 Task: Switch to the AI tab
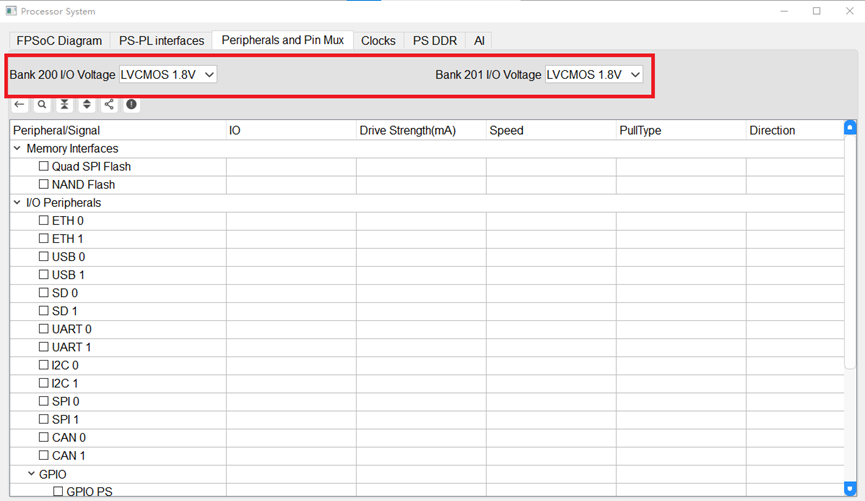click(479, 41)
